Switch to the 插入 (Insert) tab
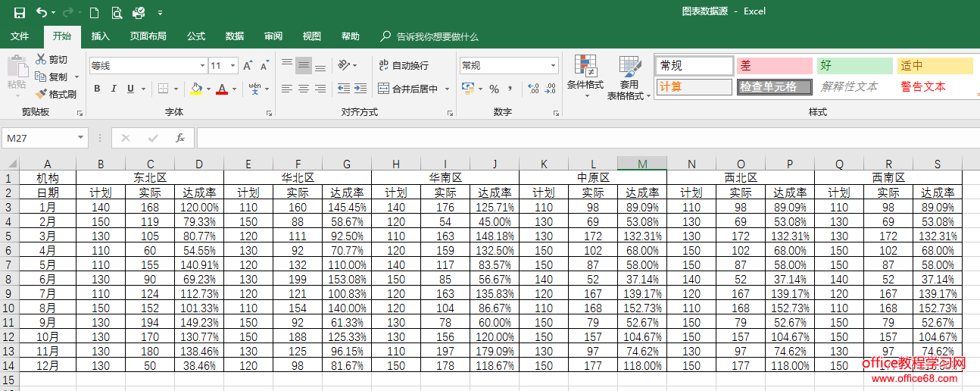The width and height of the screenshot is (980, 391). click(x=101, y=36)
